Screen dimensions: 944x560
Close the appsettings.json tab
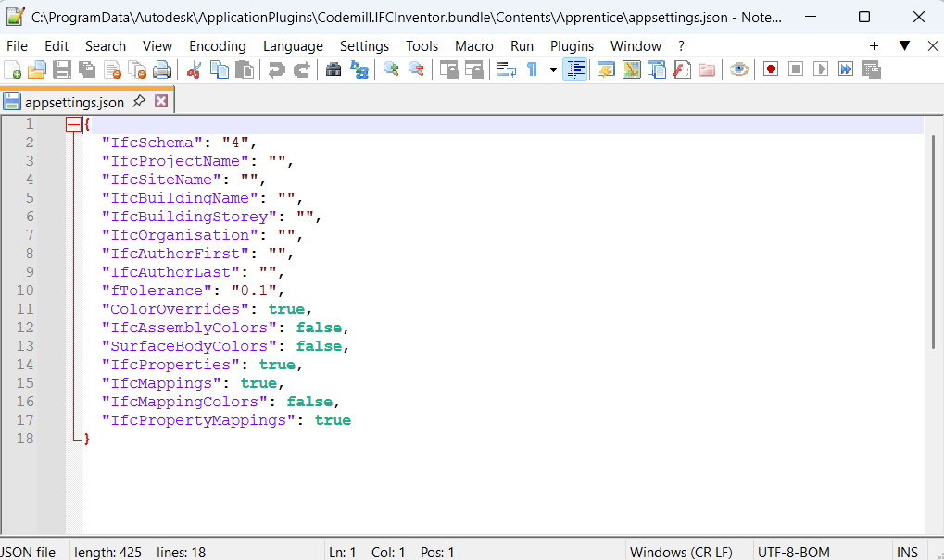pos(161,101)
